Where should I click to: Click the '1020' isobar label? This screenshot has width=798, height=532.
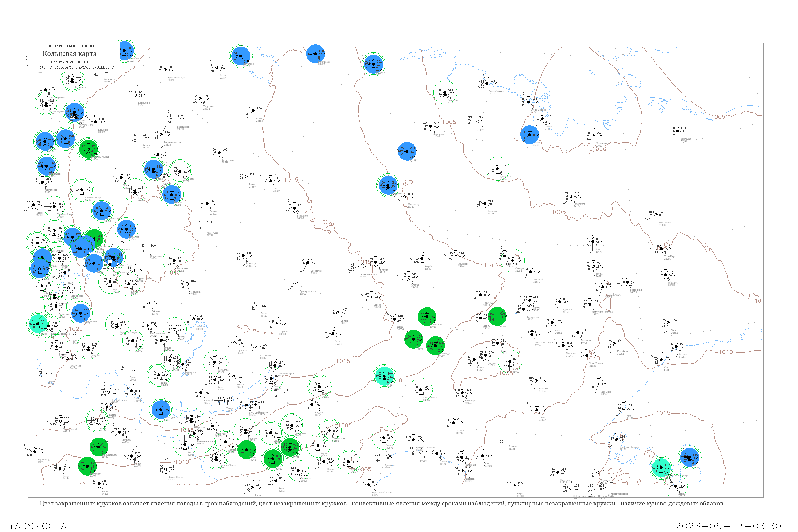click(x=76, y=329)
